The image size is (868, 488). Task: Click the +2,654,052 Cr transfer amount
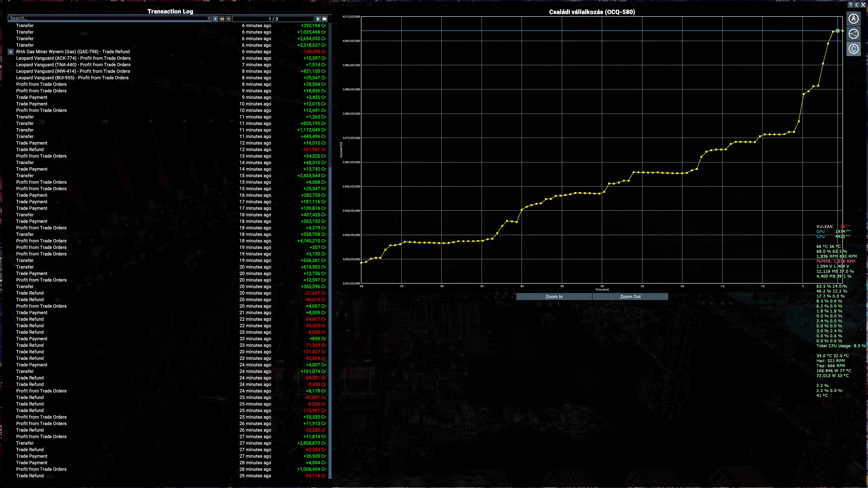click(311, 39)
